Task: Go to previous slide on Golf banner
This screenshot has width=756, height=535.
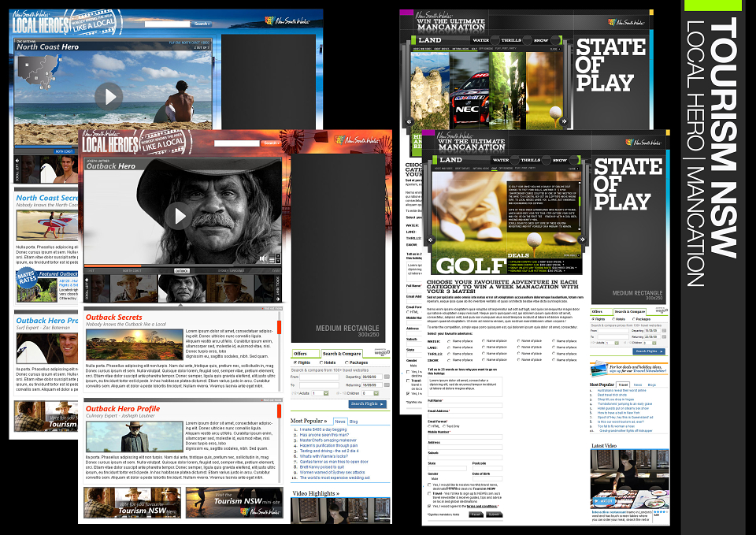Action: tap(431, 240)
